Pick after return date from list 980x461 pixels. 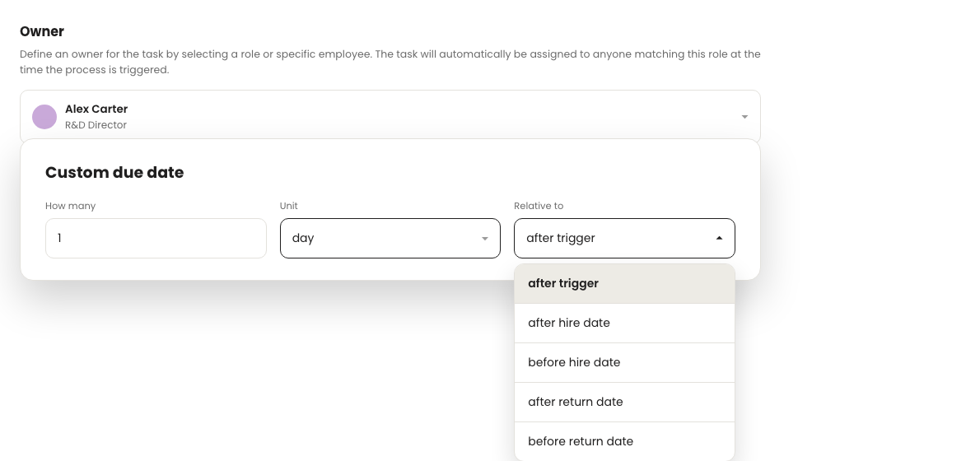[624, 402]
